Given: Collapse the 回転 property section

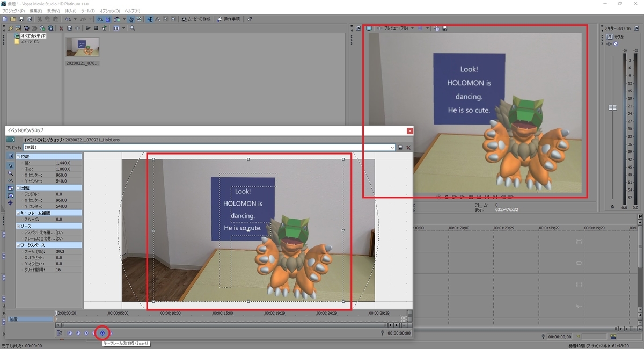Looking at the screenshot, I should pos(18,188).
